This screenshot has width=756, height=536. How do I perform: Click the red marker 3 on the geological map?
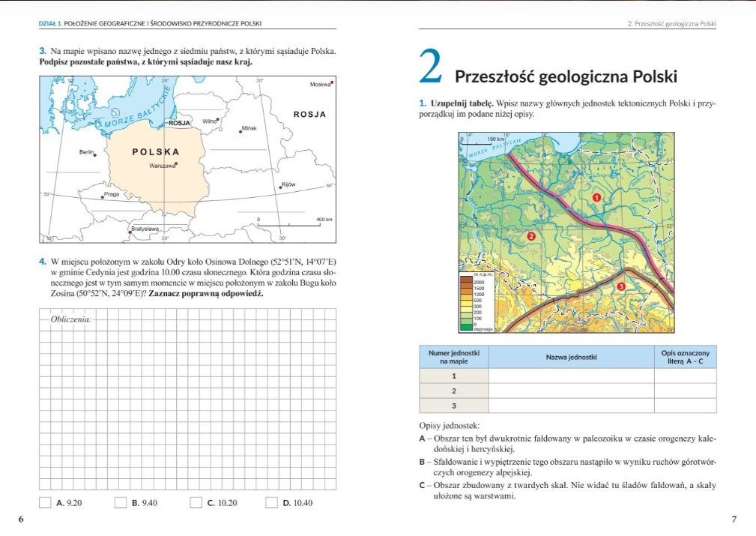[620, 286]
